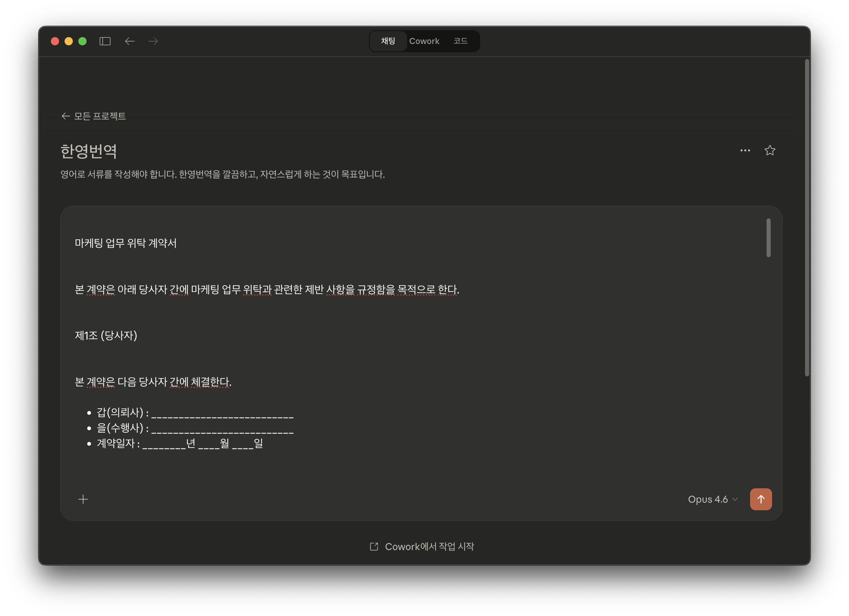The image size is (849, 616).
Task: Click the main window scrollbar
Action: tap(807, 217)
